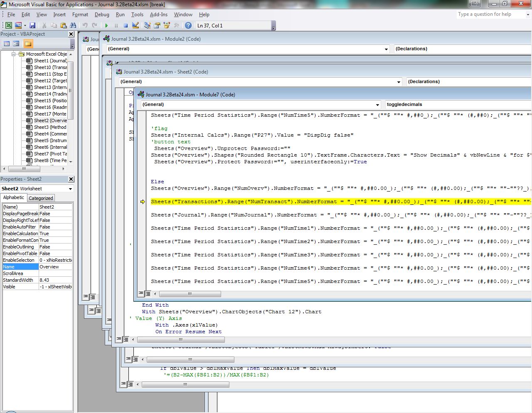Click the Break pause icon
This screenshot has height=413, width=532.
pos(116,25)
